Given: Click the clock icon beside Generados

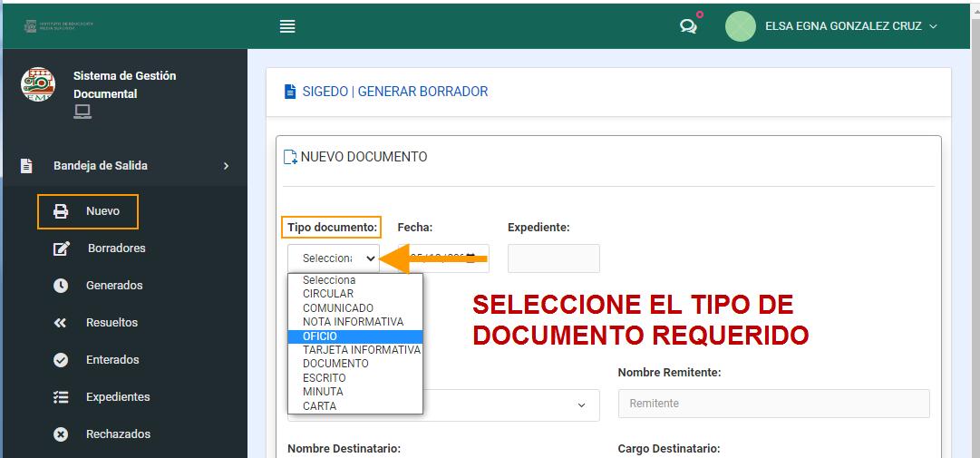Looking at the screenshot, I should 61,286.
